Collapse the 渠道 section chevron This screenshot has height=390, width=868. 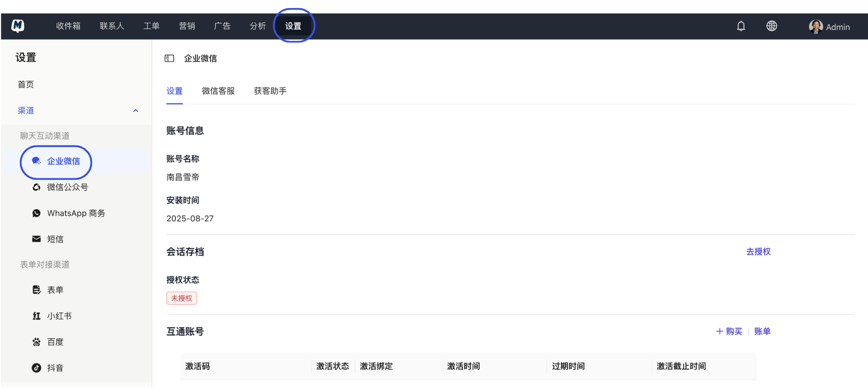[x=135, y=111]
